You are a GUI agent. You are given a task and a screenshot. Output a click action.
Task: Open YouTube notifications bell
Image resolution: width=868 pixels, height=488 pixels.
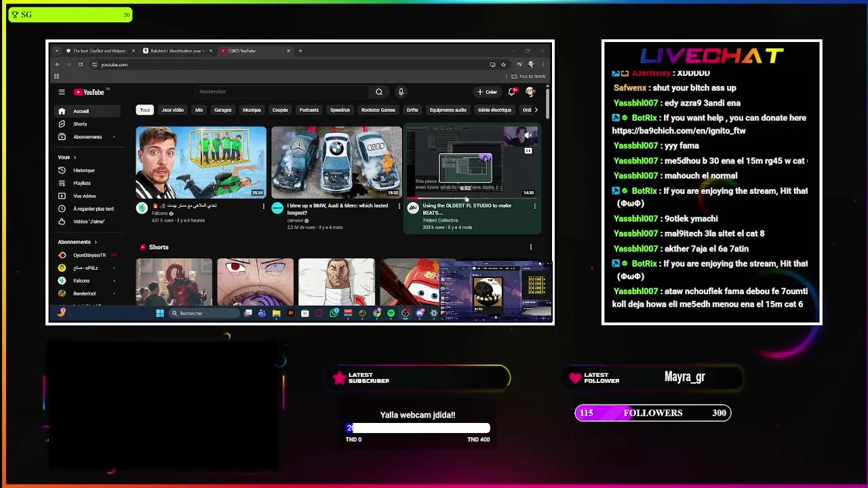(514, 91)
